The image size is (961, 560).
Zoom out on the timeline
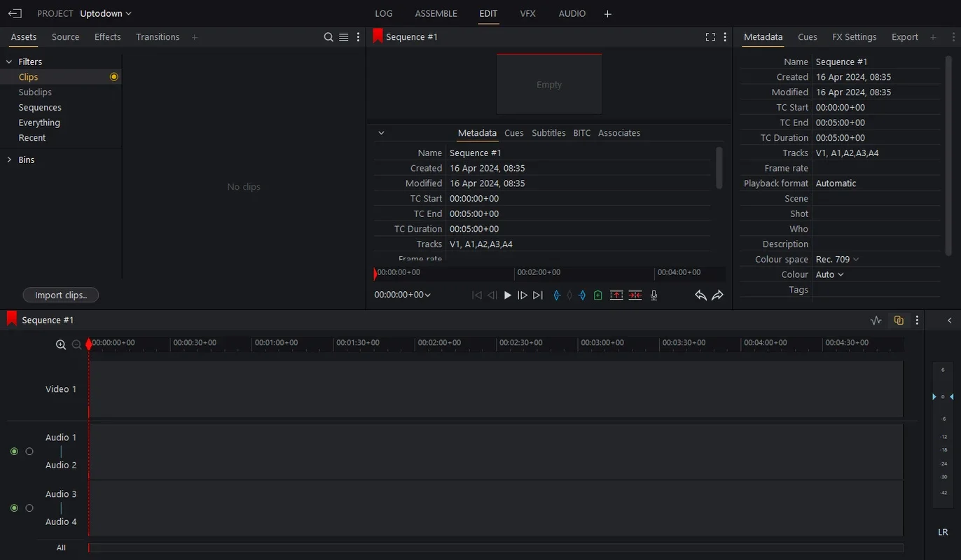(x=76, y=344)
